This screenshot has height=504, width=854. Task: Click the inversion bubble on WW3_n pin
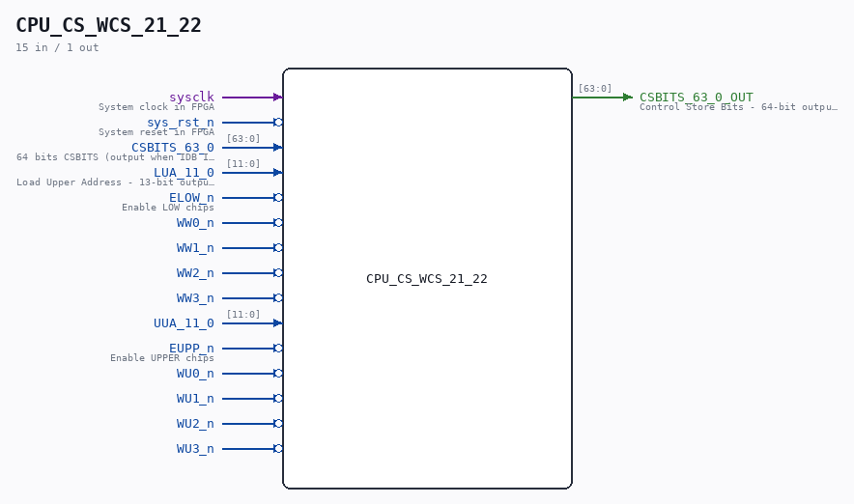[x=278, y=298]
